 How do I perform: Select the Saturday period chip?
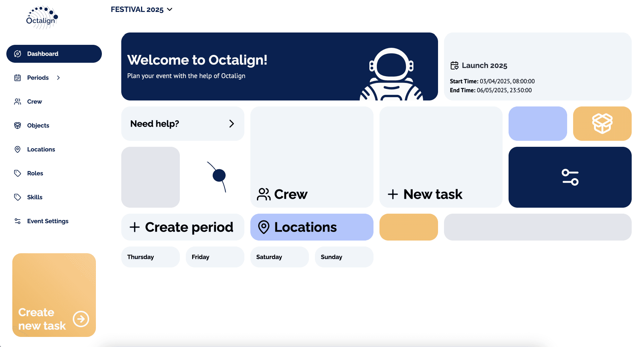(x=279, y=257)
